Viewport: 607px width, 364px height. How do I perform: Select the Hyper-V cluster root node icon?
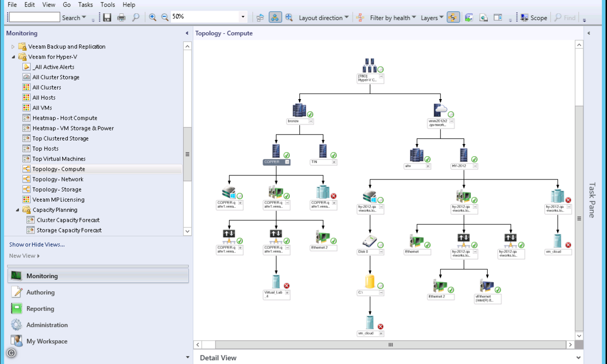point(370,66)
